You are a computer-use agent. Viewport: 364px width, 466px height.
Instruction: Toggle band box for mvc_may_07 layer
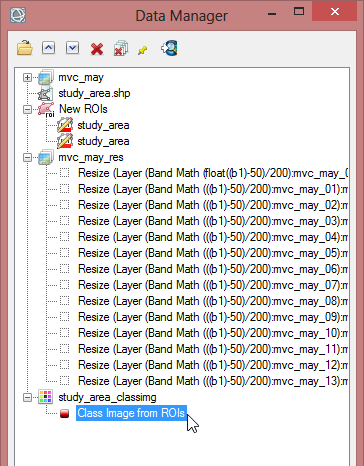65,285
